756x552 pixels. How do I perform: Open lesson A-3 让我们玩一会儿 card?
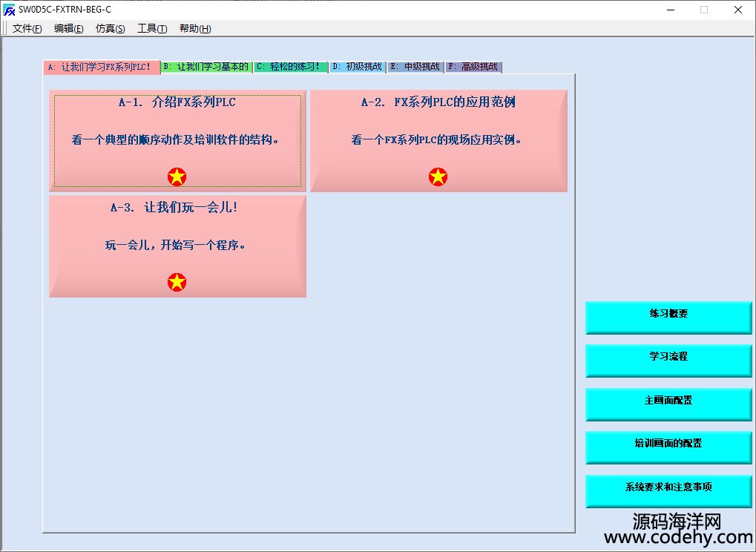(x=177, y=246)
